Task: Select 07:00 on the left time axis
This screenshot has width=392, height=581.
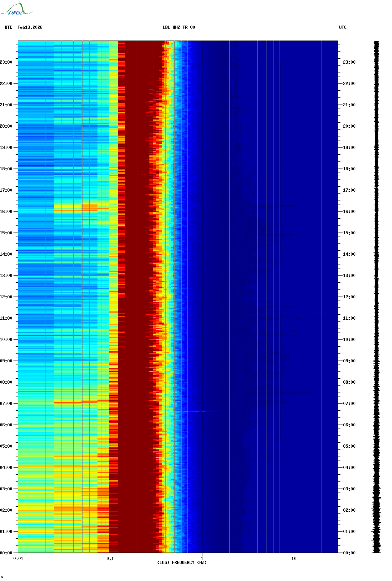Action: [x=6, y=404]
